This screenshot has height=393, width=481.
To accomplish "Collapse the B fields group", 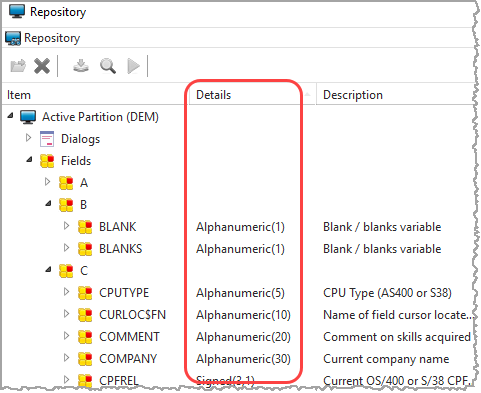I will coord(49,203).
